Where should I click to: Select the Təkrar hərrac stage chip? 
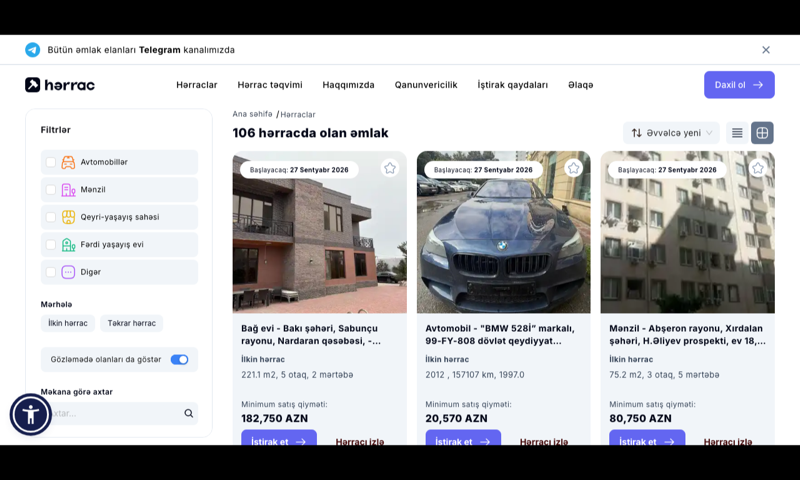pyautogui.click(x=132, y=323)
